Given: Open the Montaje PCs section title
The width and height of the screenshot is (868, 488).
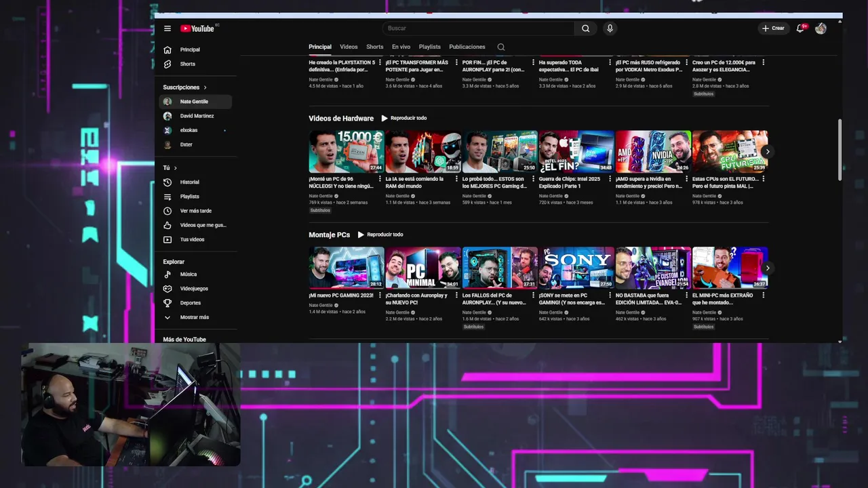Looking at the screenshot, I should point(330,235).
